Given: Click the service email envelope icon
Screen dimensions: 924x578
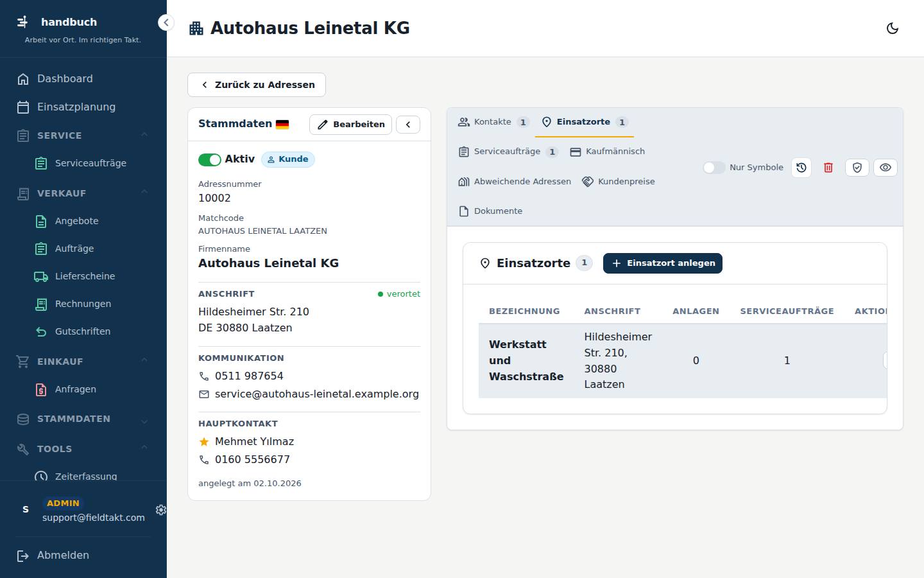Looking at the screenshot, I should pyautogui.click(x=204, y=394).
